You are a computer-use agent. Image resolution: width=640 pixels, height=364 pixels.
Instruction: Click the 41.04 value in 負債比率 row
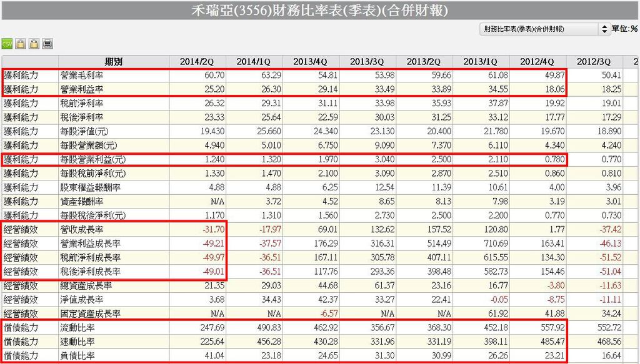214,355
